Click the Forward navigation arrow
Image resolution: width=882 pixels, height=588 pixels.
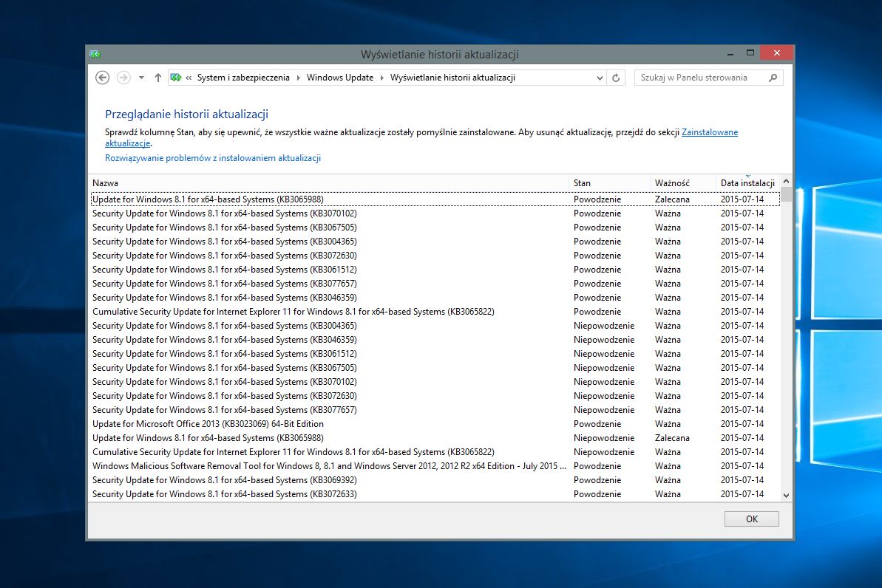coord(123,78)
